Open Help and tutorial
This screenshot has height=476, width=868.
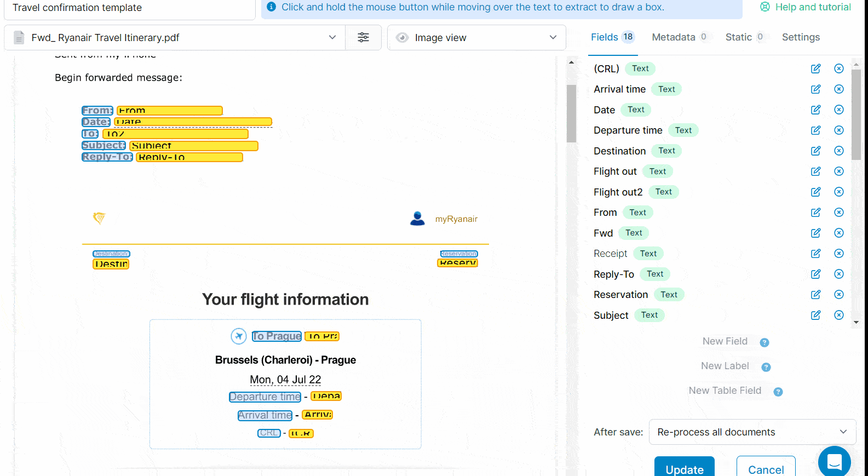pyautogui.click(x=806, y=7)
